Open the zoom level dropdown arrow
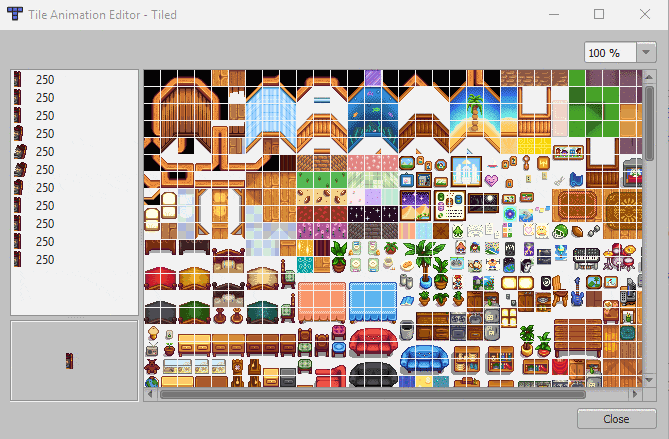Image resolution: width=669 pixels, height=439 pixels. (646, 52)
